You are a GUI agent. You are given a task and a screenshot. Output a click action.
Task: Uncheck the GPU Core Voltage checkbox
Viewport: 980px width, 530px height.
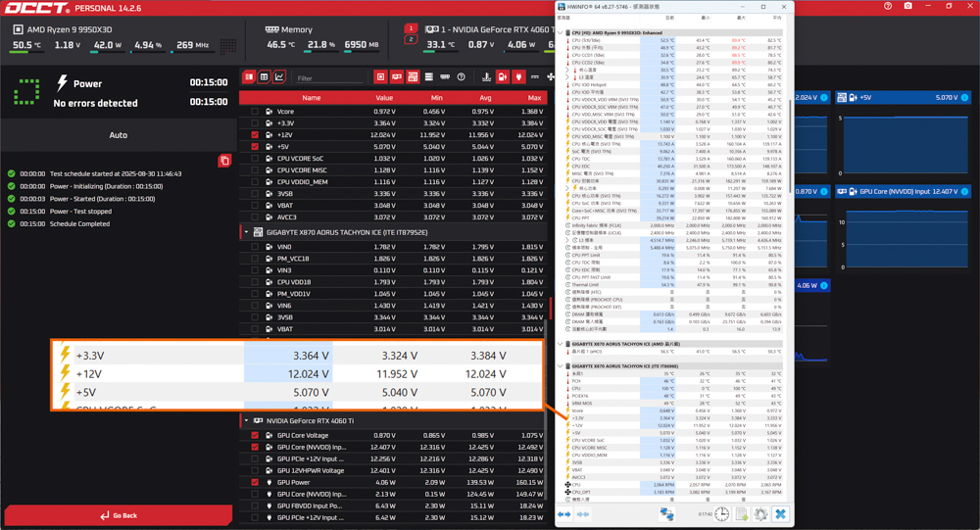[255, 436]
